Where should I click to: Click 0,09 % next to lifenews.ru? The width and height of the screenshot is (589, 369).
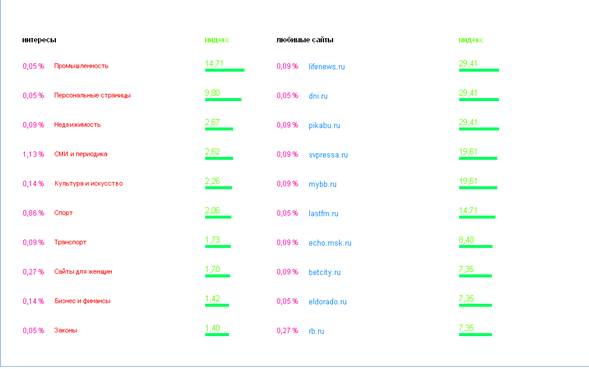click(x=287, y=66)
